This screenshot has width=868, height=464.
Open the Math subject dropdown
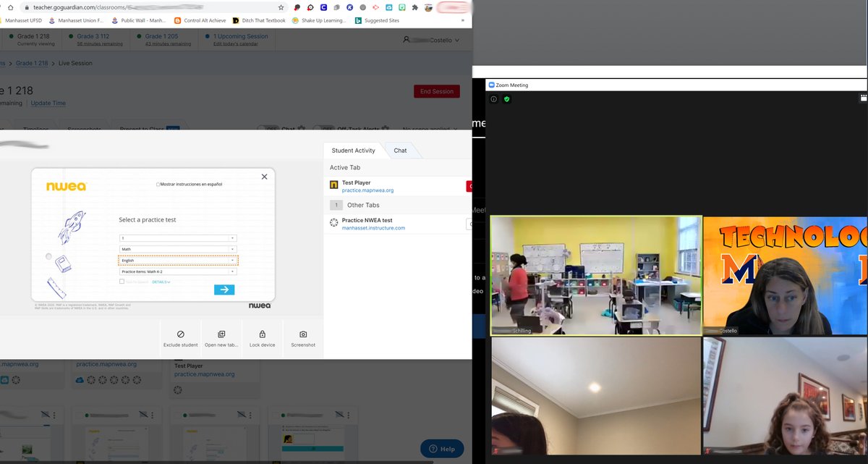(178, 249)
